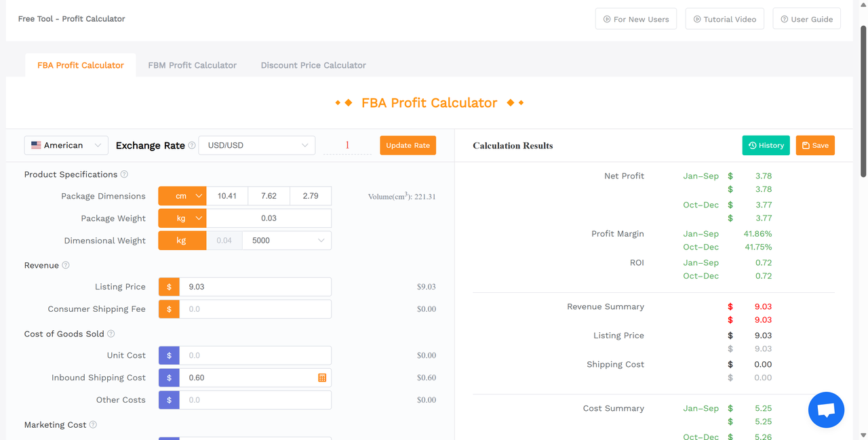Open the inbound shipping cost calculator icon

click(x=321, y=377)
